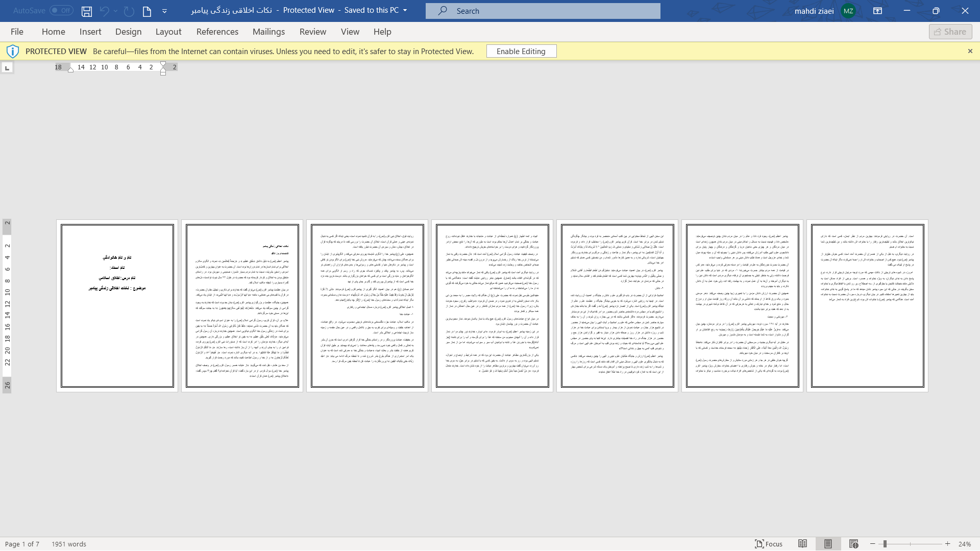The image size is (980, 551).
Task: Click the right indent marker on the ruler
Action: coord(70,69)
